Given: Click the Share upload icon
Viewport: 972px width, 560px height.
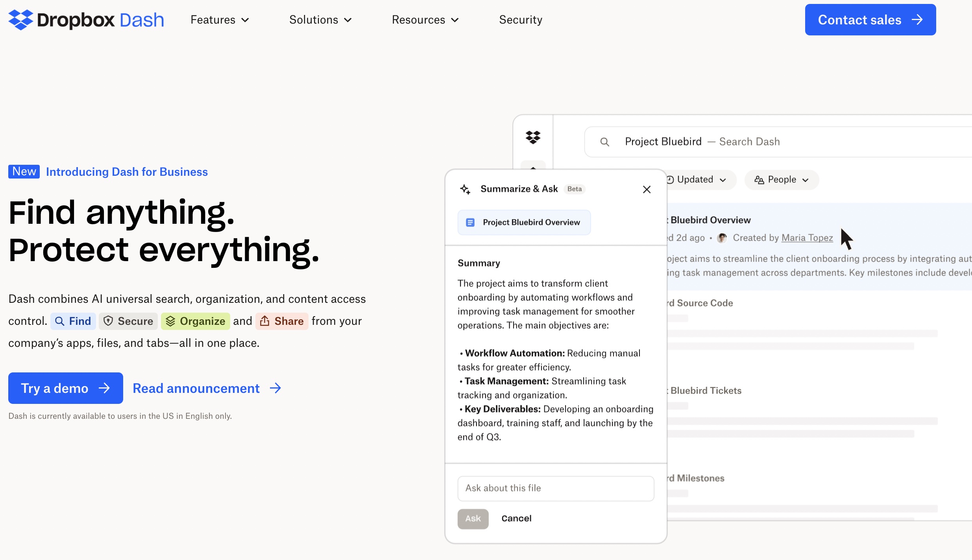Looking at the screenshot, I should point(265,321).
